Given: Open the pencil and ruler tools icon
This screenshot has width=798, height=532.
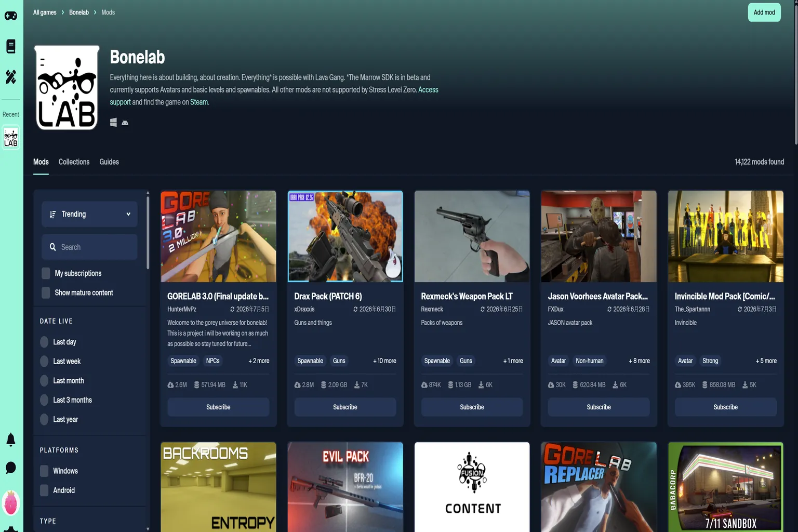Looking at the screenshot, I should [x=11, y=77].
